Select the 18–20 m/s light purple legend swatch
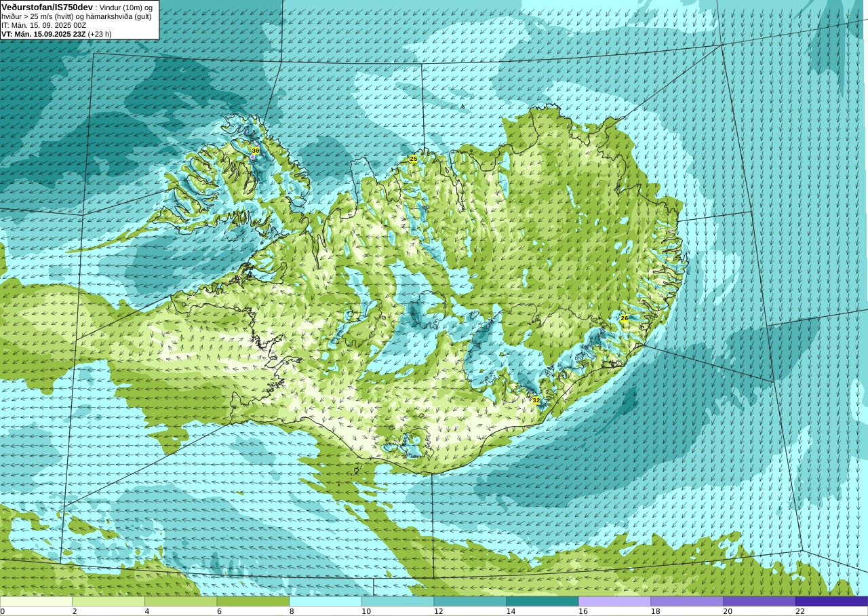This screenshot has width=868, height=616. [x=687, y=601]
